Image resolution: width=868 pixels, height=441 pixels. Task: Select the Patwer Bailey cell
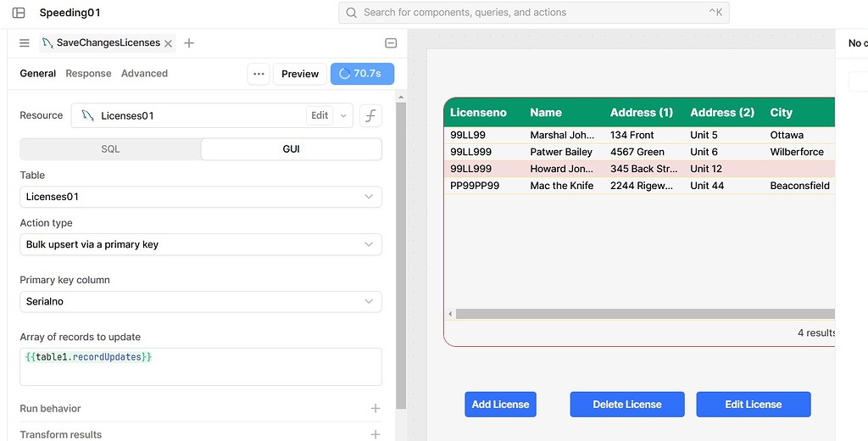[561, 152]
